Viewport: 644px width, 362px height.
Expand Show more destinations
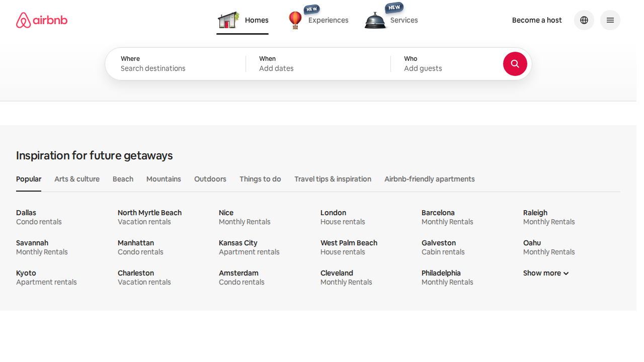pos(545,273)
